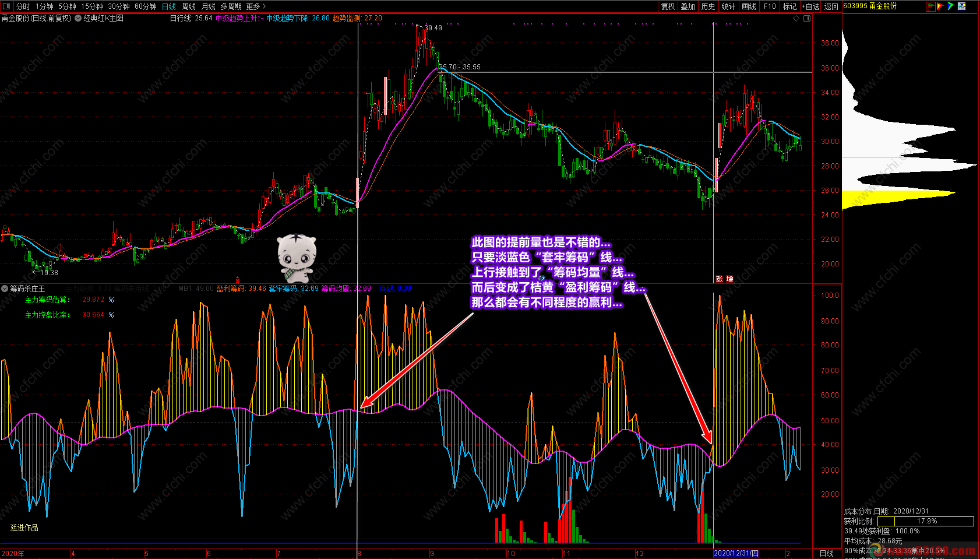
Task: Click the stock name 603995 甬金股份
Action: coord(870,6)
